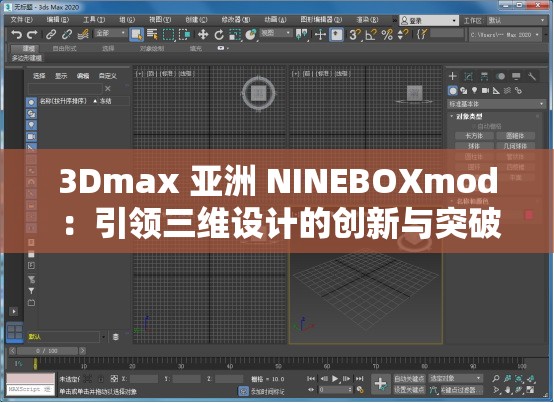
Task: Select the Helpers category triangle-ruler icon
Action: (x=496, y=90)
